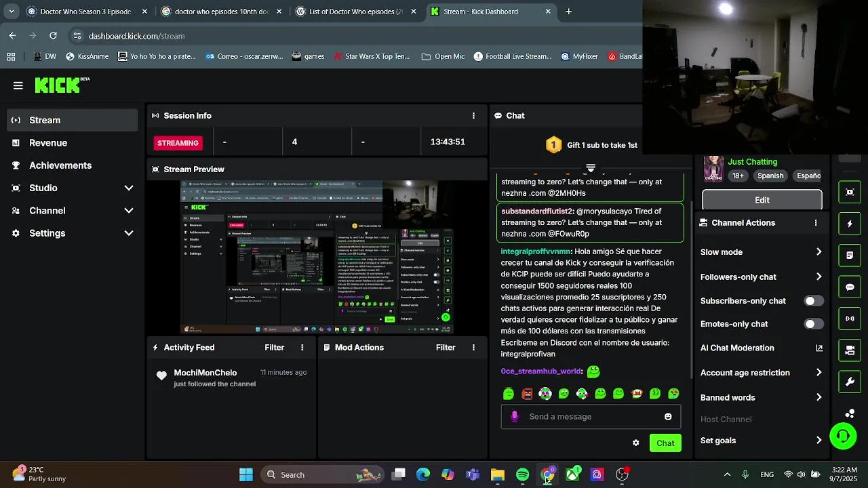
Task: Click the Stream Preview thumbnail
Action: [317, 257]
